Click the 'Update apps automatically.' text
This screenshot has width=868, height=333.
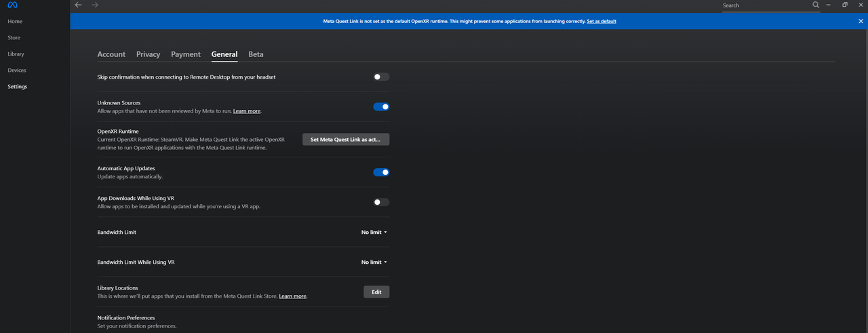tap(130, 176)
